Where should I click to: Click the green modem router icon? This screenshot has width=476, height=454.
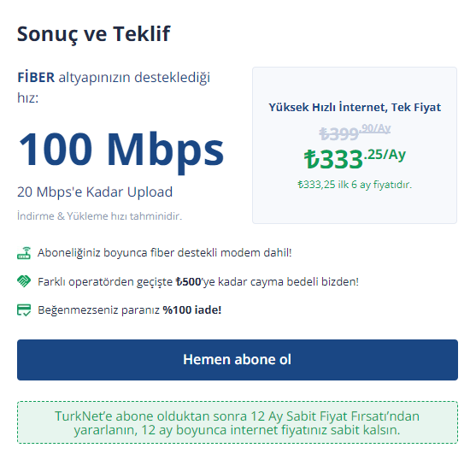point(24,253)
